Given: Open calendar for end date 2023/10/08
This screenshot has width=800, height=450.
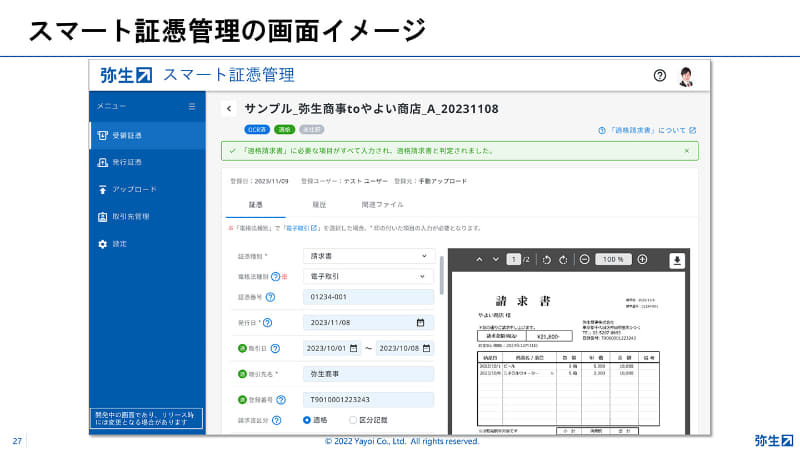Looking at the screenshot, I should 427,348.
